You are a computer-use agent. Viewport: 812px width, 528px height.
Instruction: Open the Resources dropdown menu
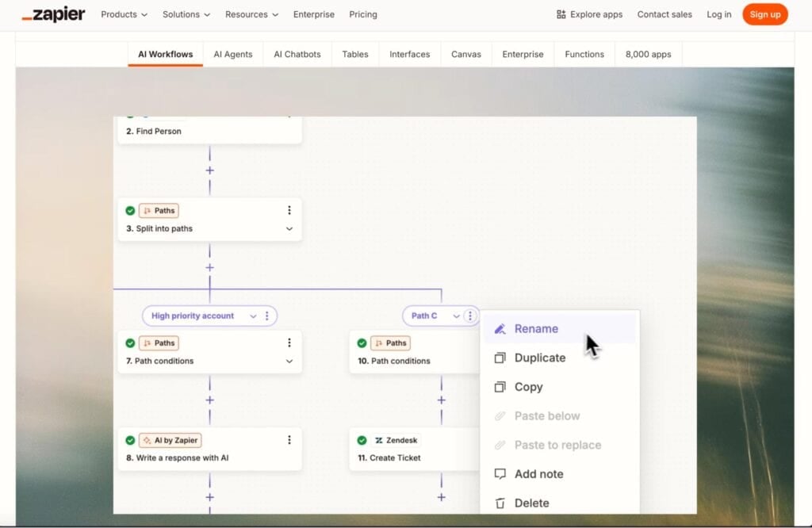click(251, 14)
